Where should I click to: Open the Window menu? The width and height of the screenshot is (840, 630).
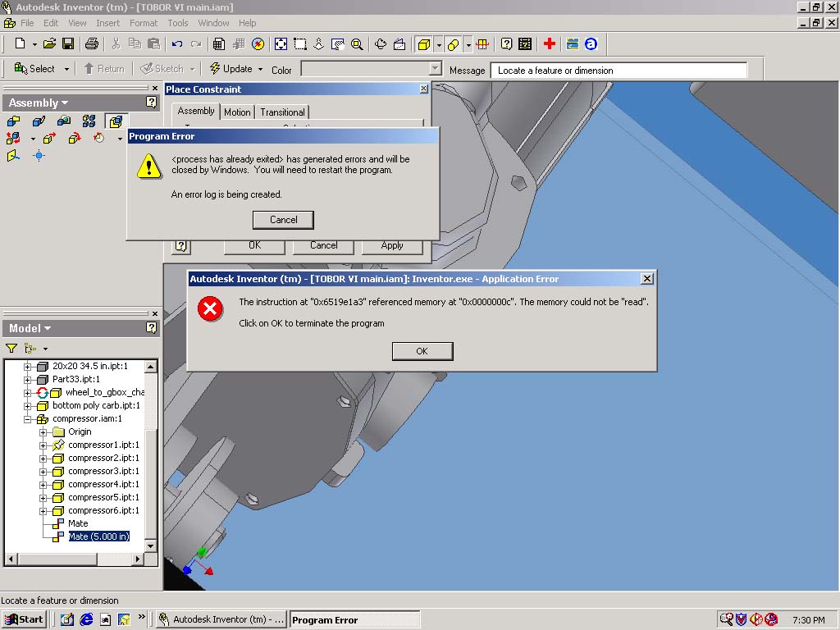[x=213, y=23]
